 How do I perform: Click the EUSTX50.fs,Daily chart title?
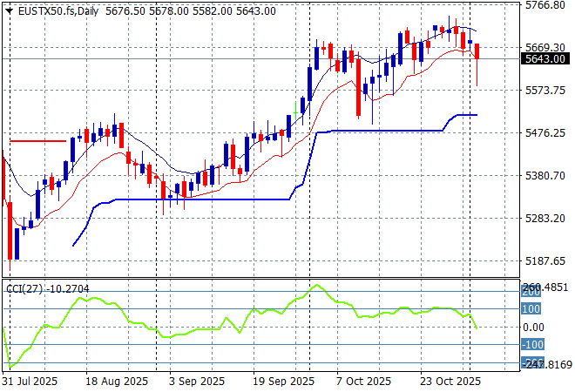[44, 10]
